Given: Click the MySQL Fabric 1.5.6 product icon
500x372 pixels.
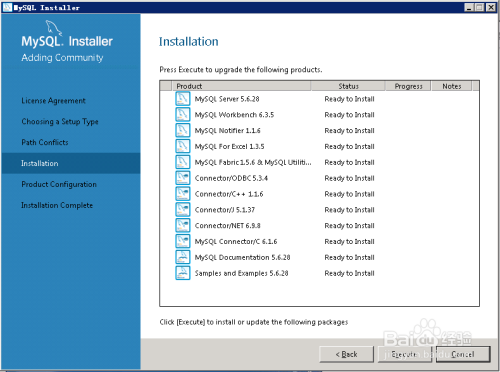Looking at the screenshot, I should coord(183,162).
